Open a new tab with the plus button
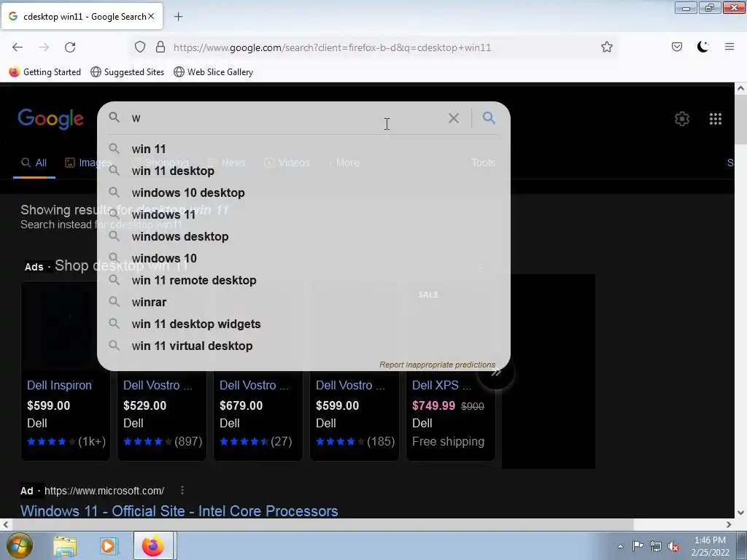 coord(178,17)
